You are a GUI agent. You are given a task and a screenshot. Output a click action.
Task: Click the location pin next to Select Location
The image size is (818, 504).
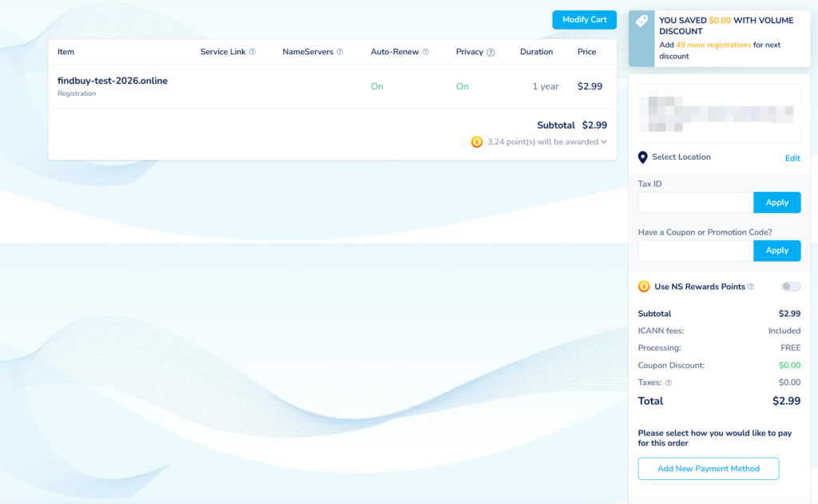tap(643, 157)
